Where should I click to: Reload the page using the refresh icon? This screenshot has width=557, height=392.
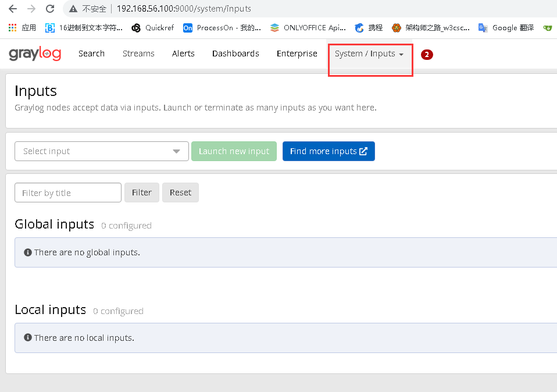tap(50, 9)
